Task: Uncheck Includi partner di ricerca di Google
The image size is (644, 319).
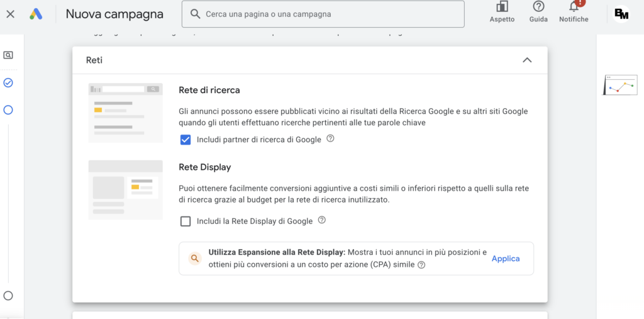Action: pos(186,140)
